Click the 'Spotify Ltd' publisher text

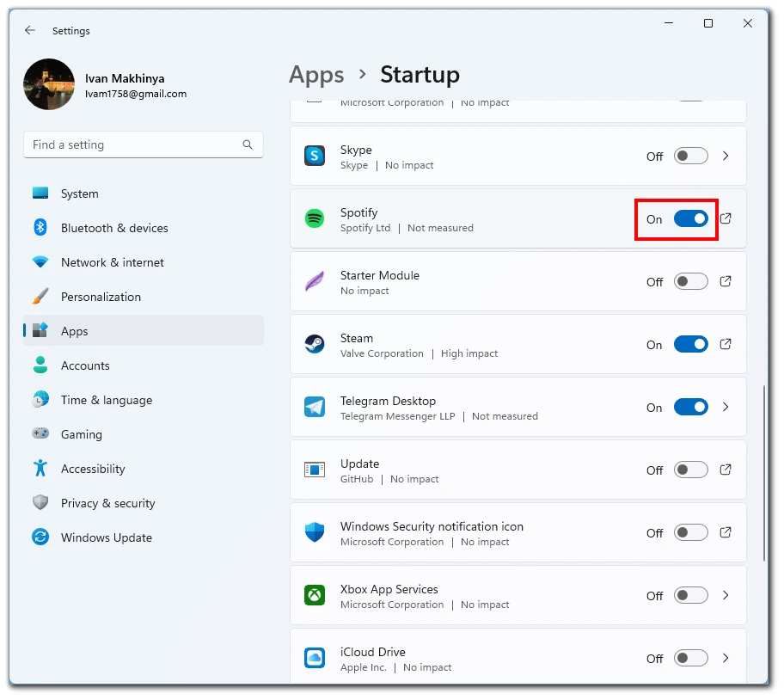click(365, 228)
